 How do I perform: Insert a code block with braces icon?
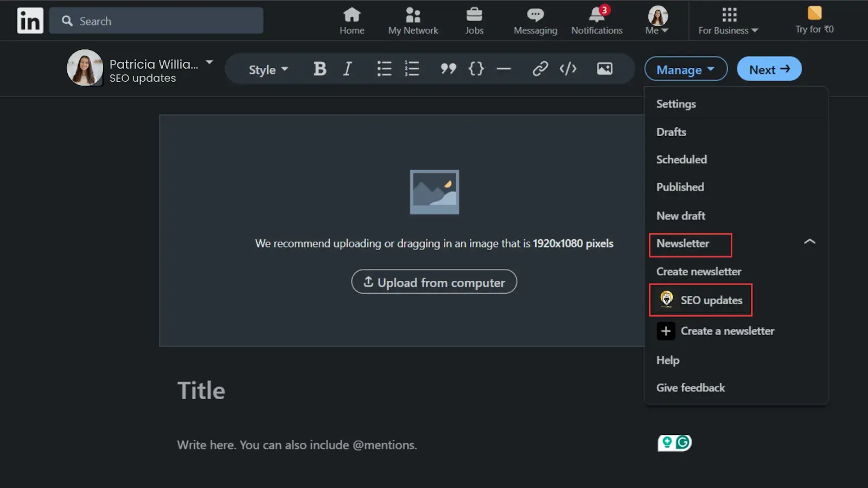click(x=476, y=69)
